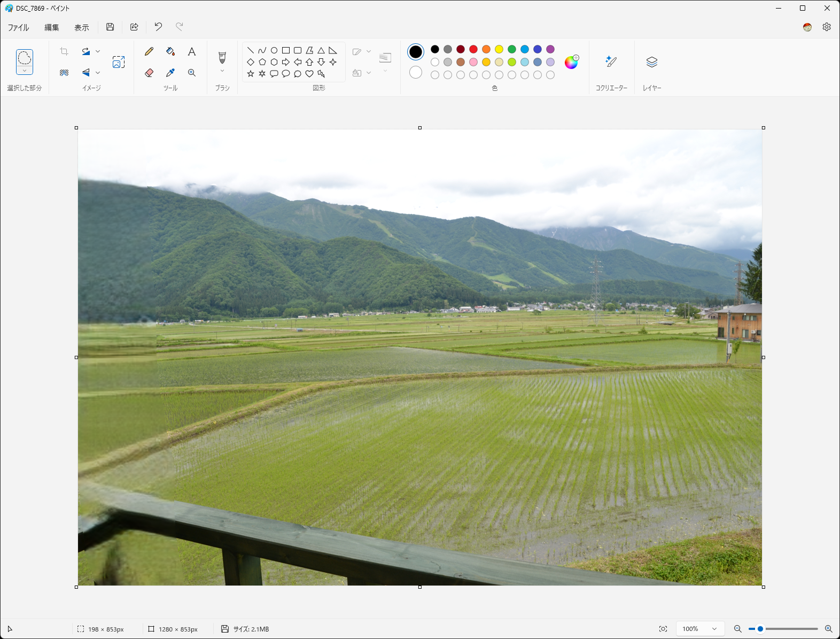Click the zoom slider handle

click(760, 629)
